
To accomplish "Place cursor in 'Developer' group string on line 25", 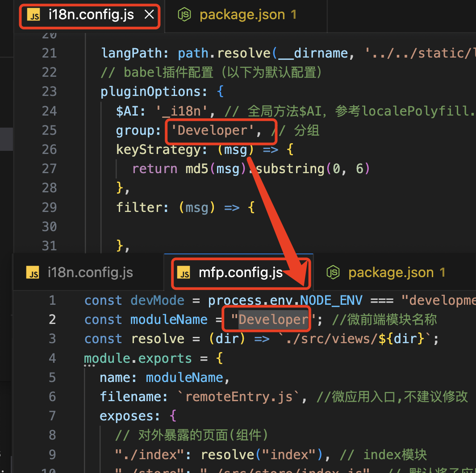I will pos(213,130).
